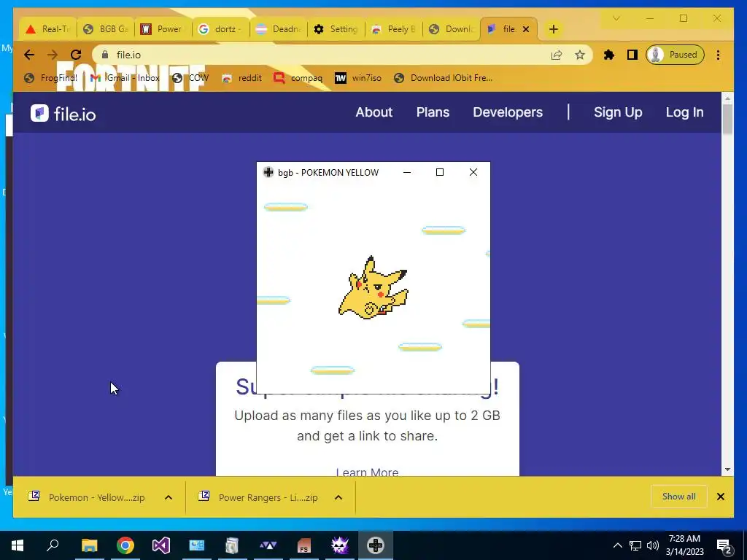This screenshot has height=560, width=747.
Task: Click the scrollbar down arrow
Action: pyautogui.click(x=727, y=470)
